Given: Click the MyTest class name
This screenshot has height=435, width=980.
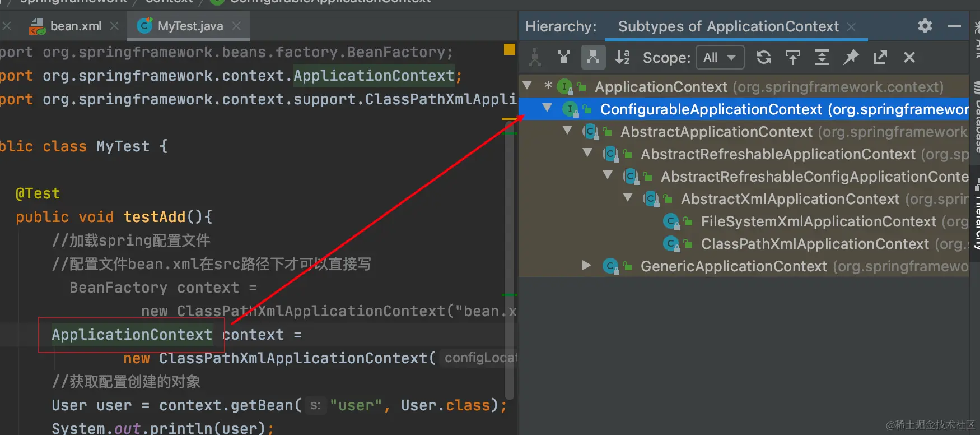Looking at the screenshot, I should (123, 146).
